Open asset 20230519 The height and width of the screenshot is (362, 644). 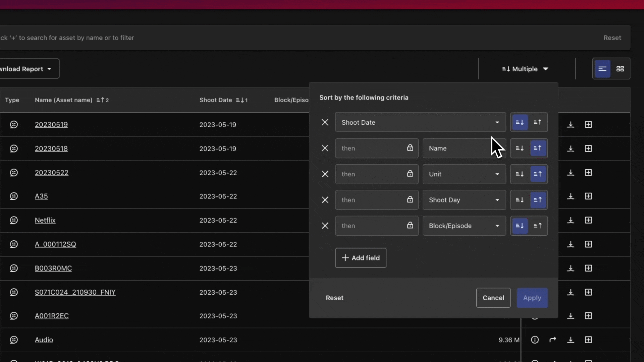coord(51,124)
